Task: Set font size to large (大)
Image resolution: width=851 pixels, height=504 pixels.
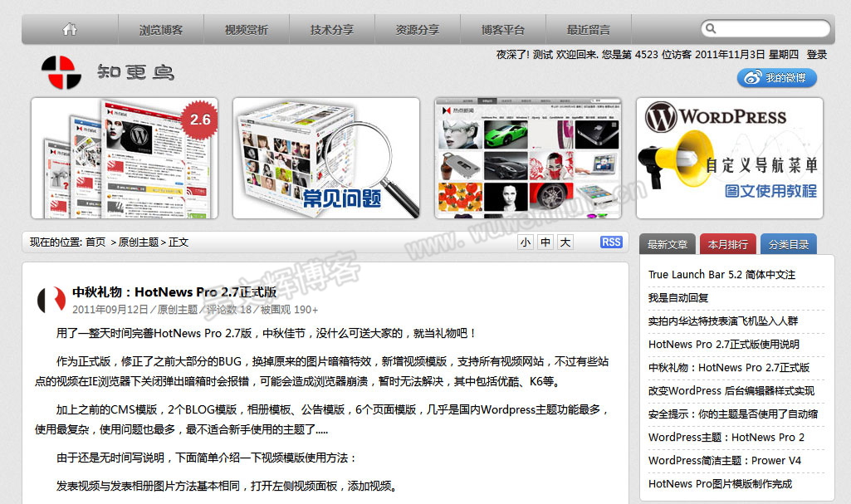Action: point(565,242)
